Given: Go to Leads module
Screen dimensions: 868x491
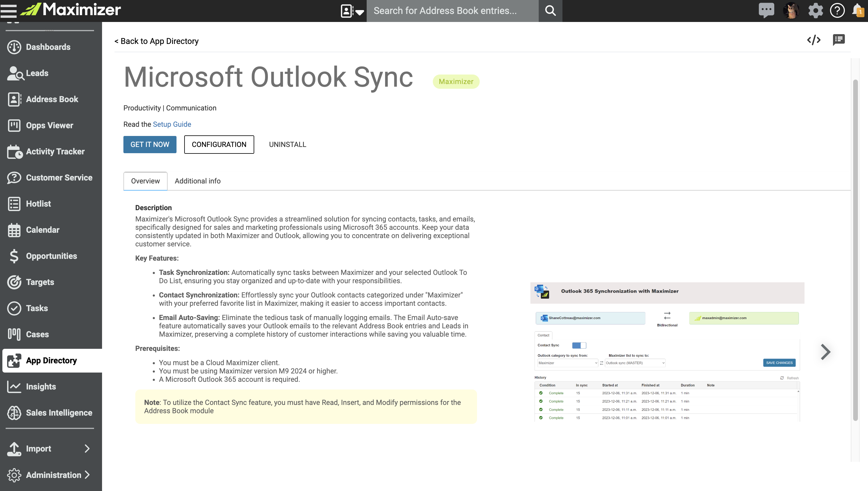Looking at the screenshot, I should [x=51, y=73].
